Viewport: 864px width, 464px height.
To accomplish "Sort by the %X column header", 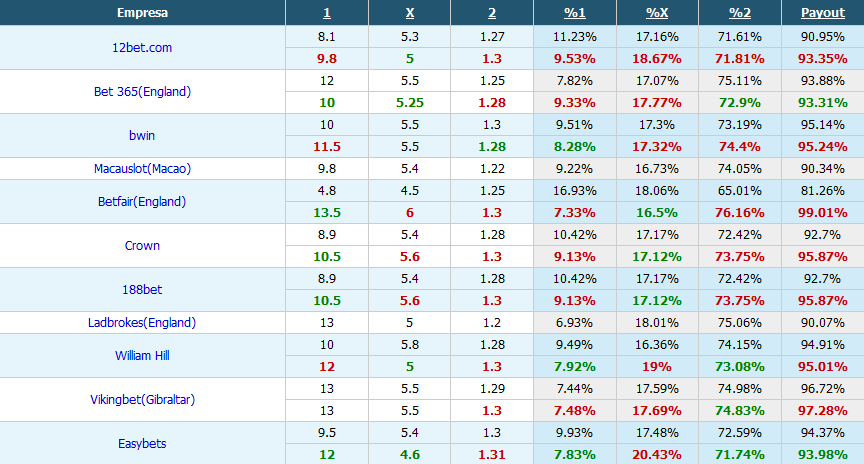I will point(657,13).
